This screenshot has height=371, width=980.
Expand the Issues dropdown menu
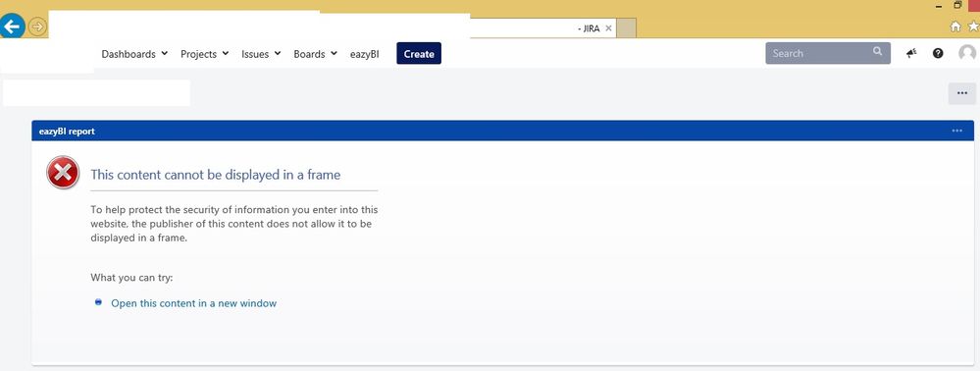pyautogui.click(x=261, y=54)
